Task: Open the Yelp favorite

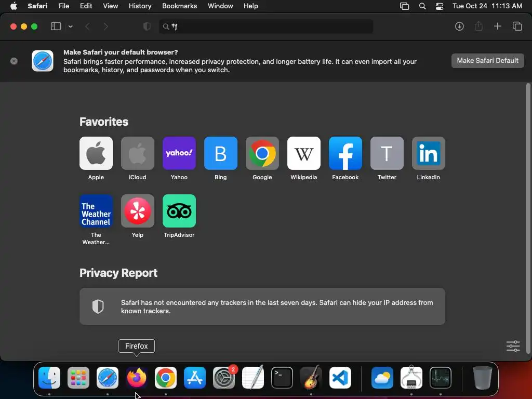Action: (x=137, y=211)
